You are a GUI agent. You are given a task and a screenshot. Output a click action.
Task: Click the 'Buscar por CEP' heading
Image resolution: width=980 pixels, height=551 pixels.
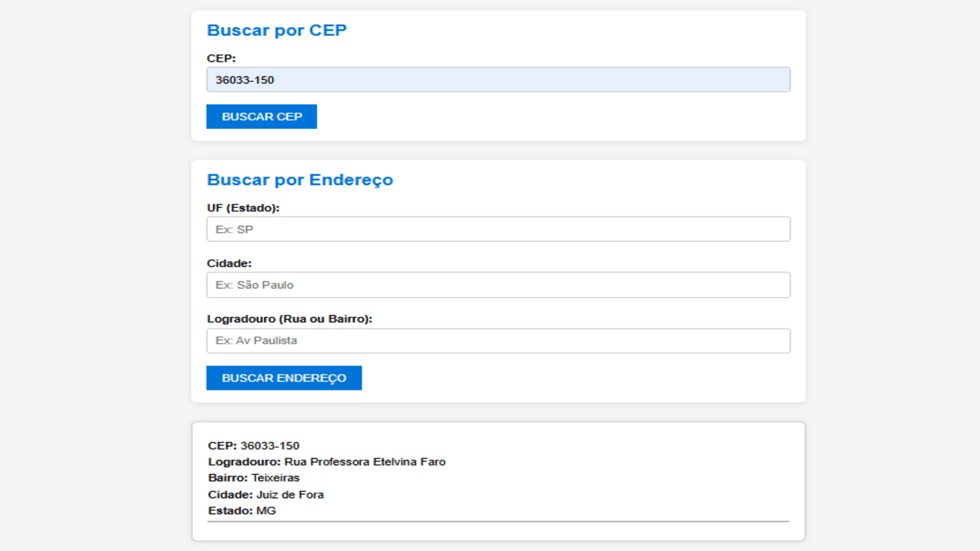[276, 30]
